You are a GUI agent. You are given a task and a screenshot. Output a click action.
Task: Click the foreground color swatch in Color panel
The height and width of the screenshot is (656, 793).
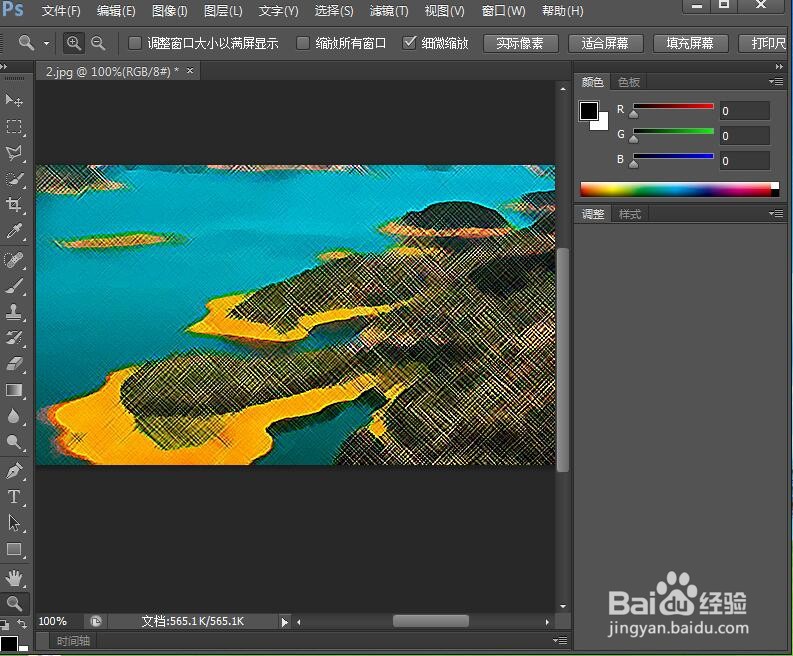tap(589, 111)
